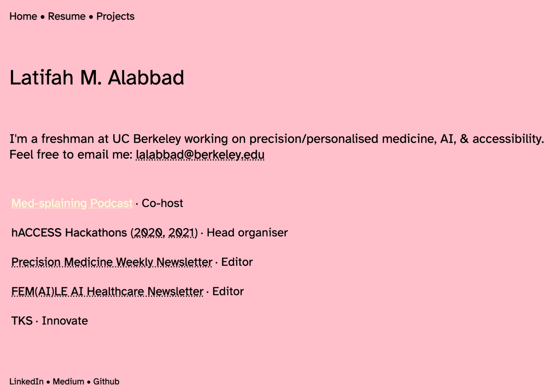Screen dimensions: 555x392
Task: Click the hACCESS Hackathons text
Action: 69,233
